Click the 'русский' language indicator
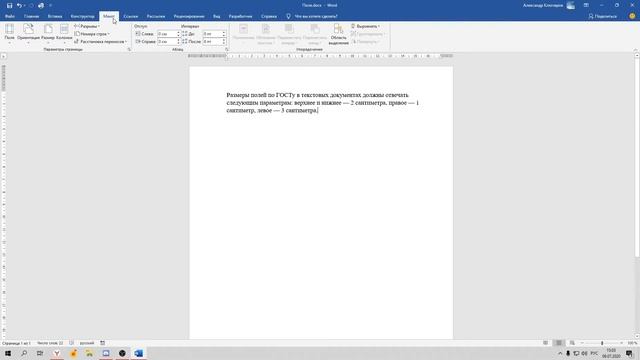Image resolution: width=640 pixels, height=360 pixels. [87, 343]
